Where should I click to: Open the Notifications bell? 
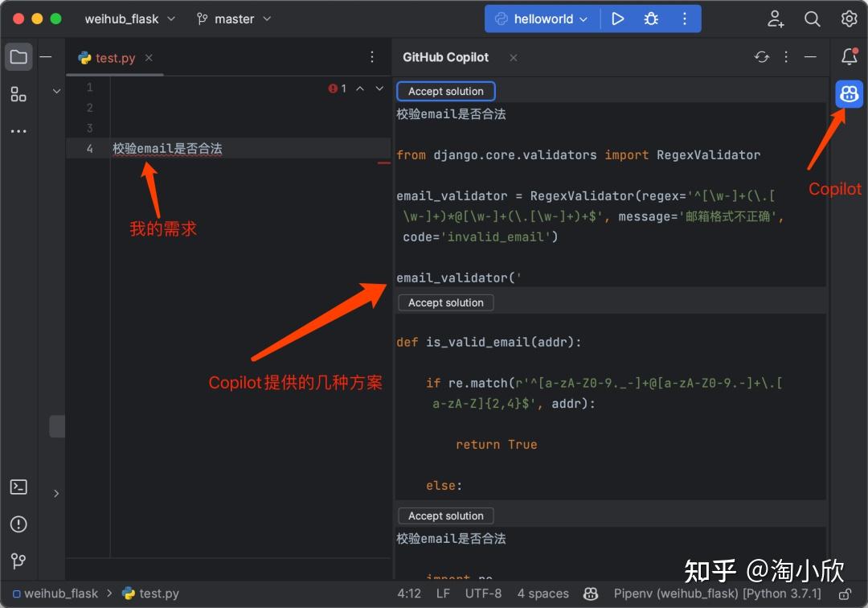click(850, 56)
